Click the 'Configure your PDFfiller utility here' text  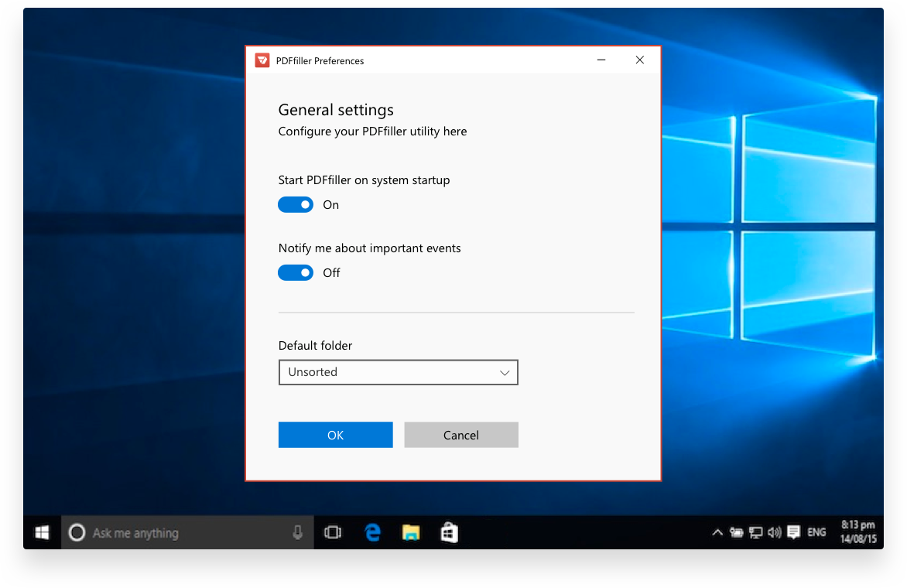[x=372, y=132]
